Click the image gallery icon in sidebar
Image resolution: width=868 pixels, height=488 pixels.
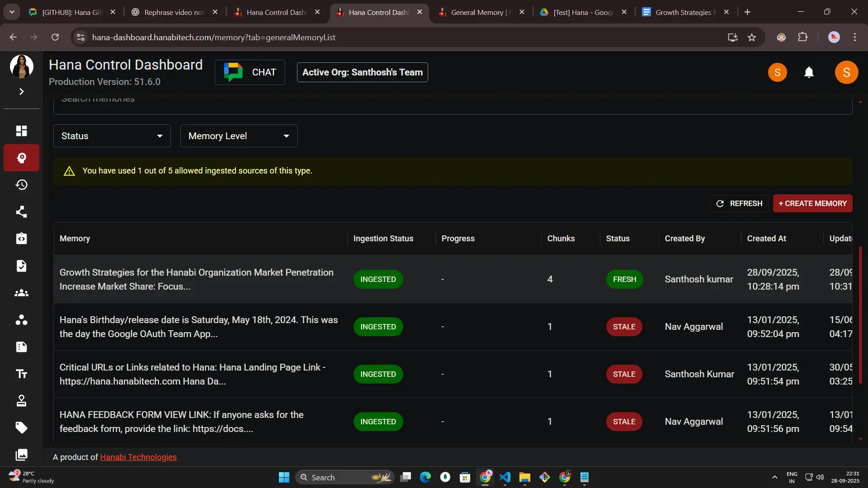click(21, 454)
